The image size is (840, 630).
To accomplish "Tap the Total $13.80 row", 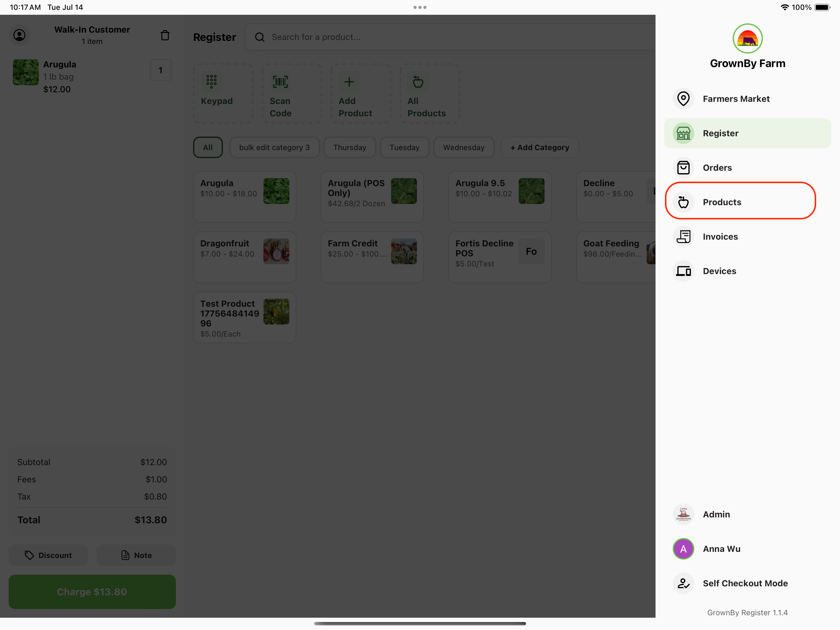I will (x=92, y=520).
